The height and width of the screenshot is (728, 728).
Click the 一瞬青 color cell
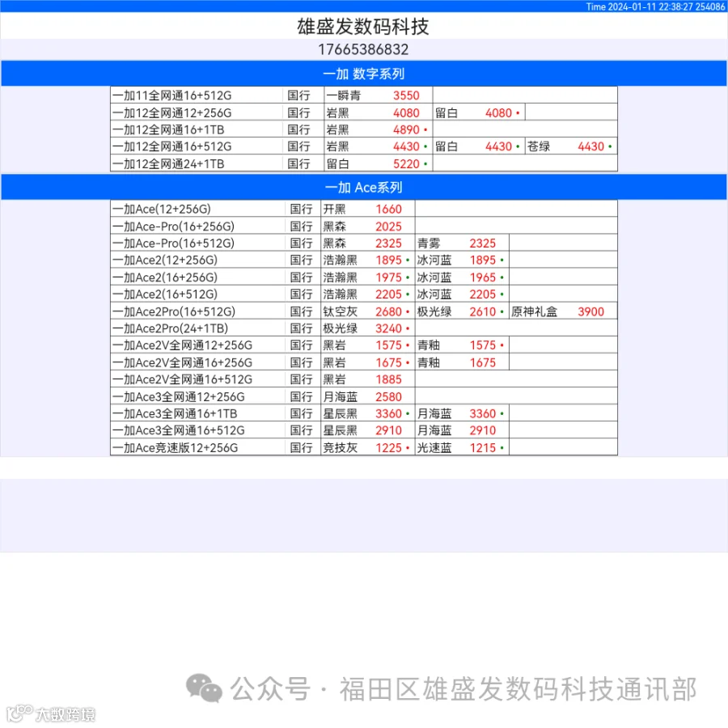pyautogui.click(x=343, y=95)
